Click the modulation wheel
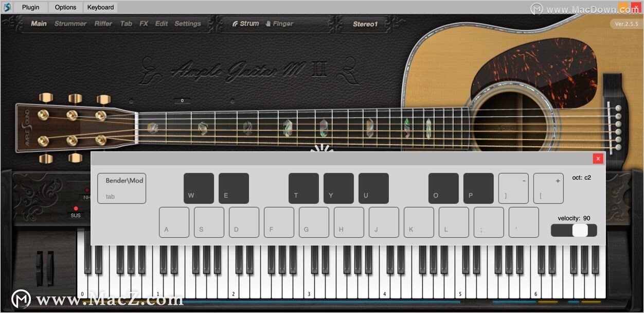Image resolution: width=644 pixels, height=313 pixels. [x=50, y=268]
